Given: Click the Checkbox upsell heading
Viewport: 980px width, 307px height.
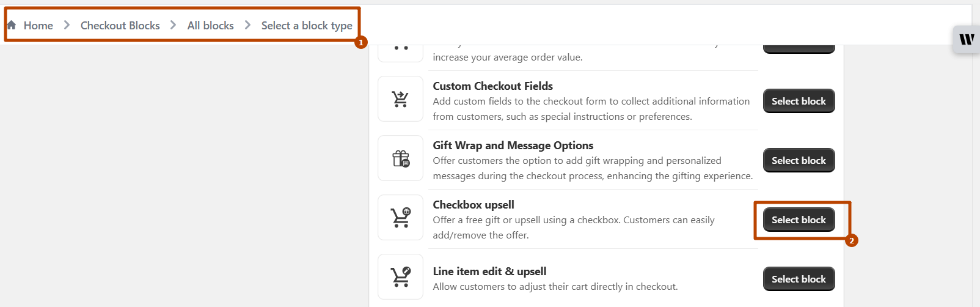Looking at the screenshot, I should click(x=474, y=205).
